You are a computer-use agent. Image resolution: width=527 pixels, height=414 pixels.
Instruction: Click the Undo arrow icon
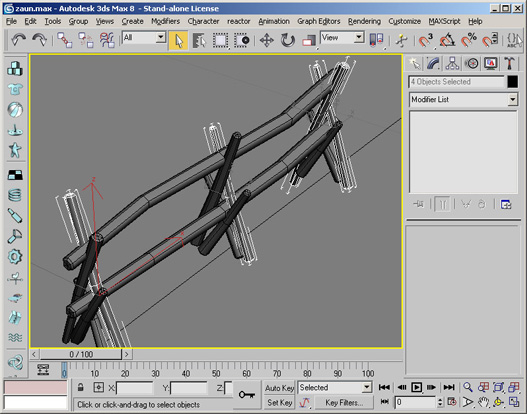18,40
